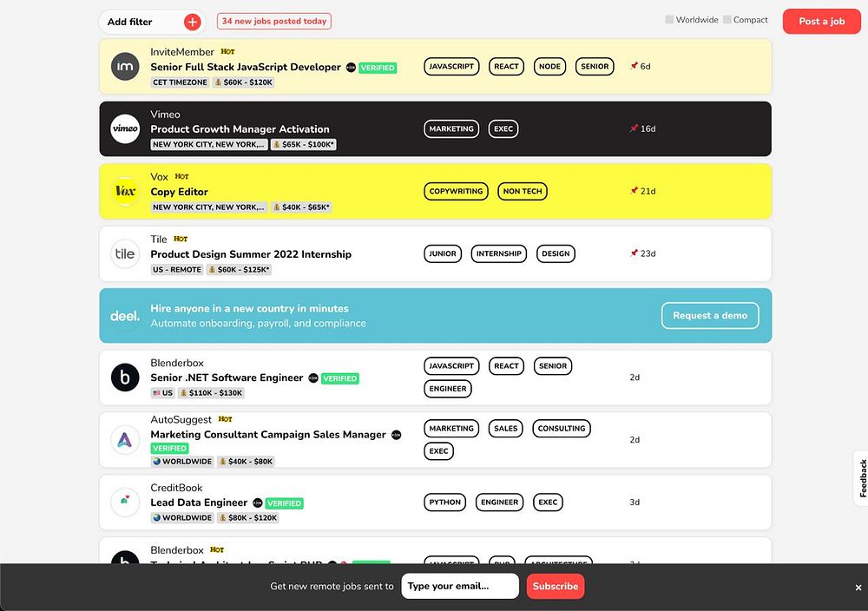
Task: Click the Post a job button
Action: 821,22
